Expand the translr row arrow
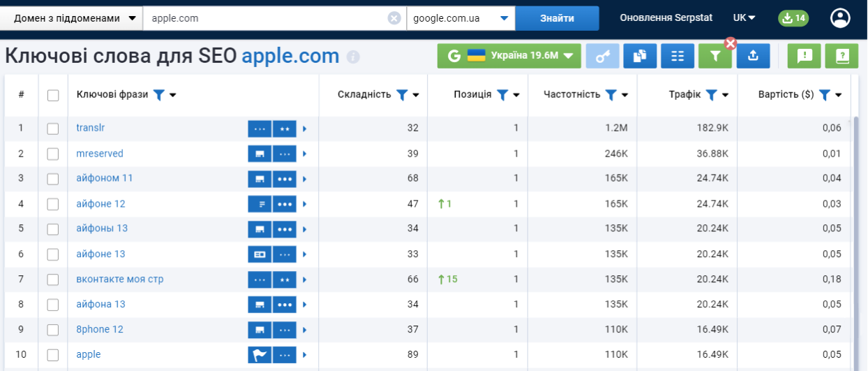 (305, 129)
